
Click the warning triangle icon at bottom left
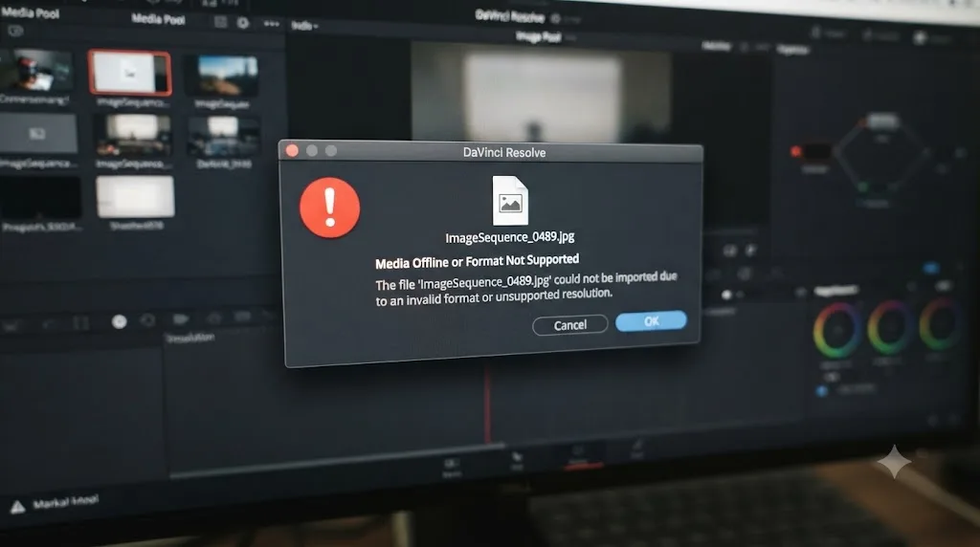click(17, 507)
